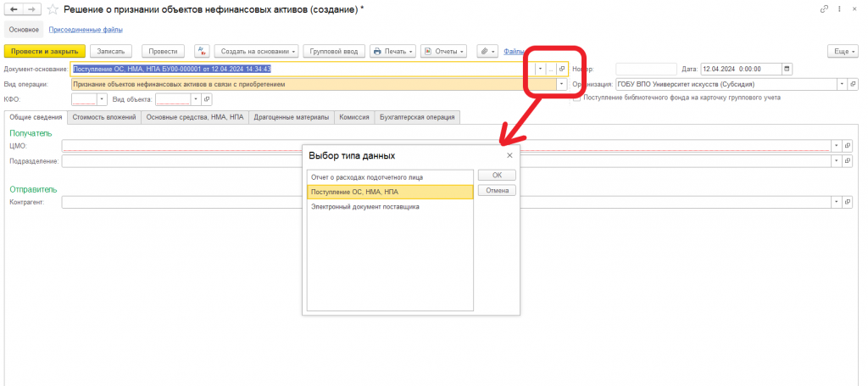Click the Подразделение input field
Viewport: 868px width, 386px height.
pos(446,160)
